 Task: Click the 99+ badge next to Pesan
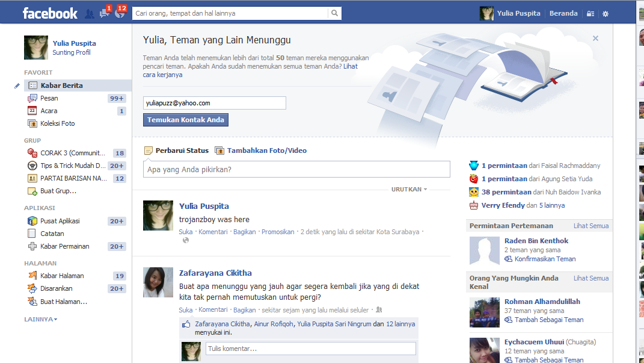117,98
